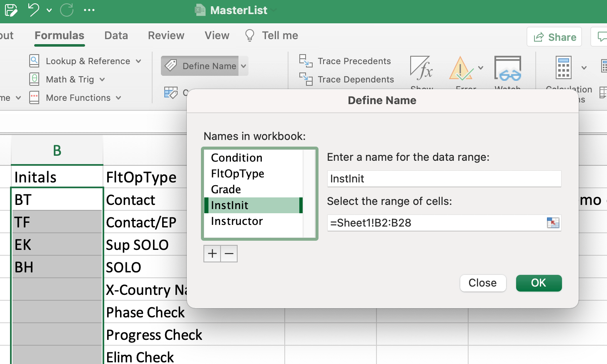Click the Redo icon in title bar
Viewport: 607px width, 364px height.
[x=67, y=10]
